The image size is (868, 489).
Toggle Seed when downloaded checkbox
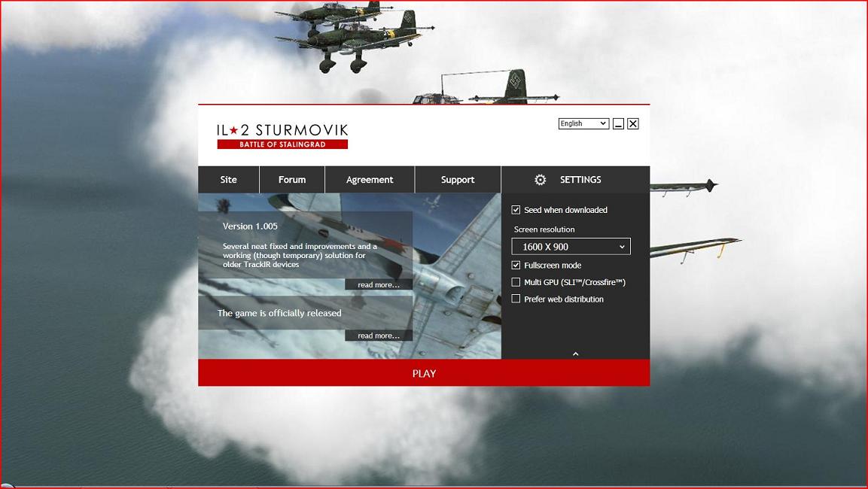[516, 210]
